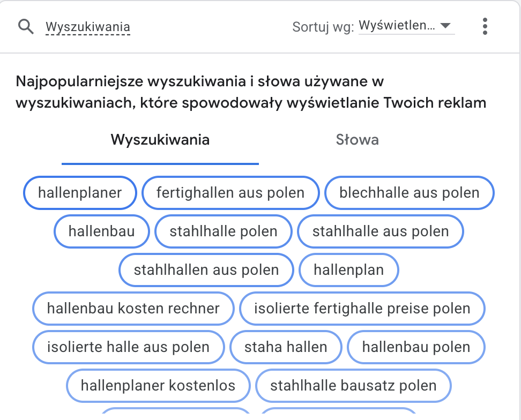The height and width of the screenshot is (420, 521).
Task: Open the three-dot more options menu
Action: point(485,26)
